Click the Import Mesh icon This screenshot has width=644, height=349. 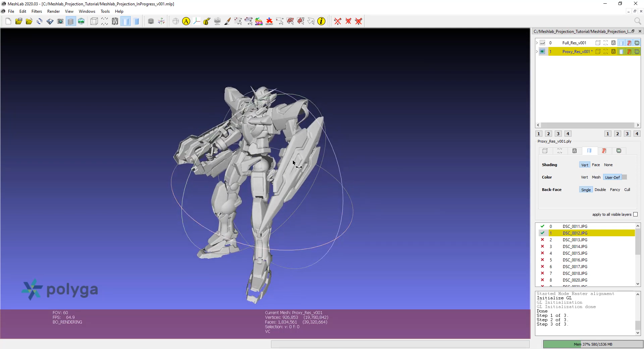(x=29, y=21)
